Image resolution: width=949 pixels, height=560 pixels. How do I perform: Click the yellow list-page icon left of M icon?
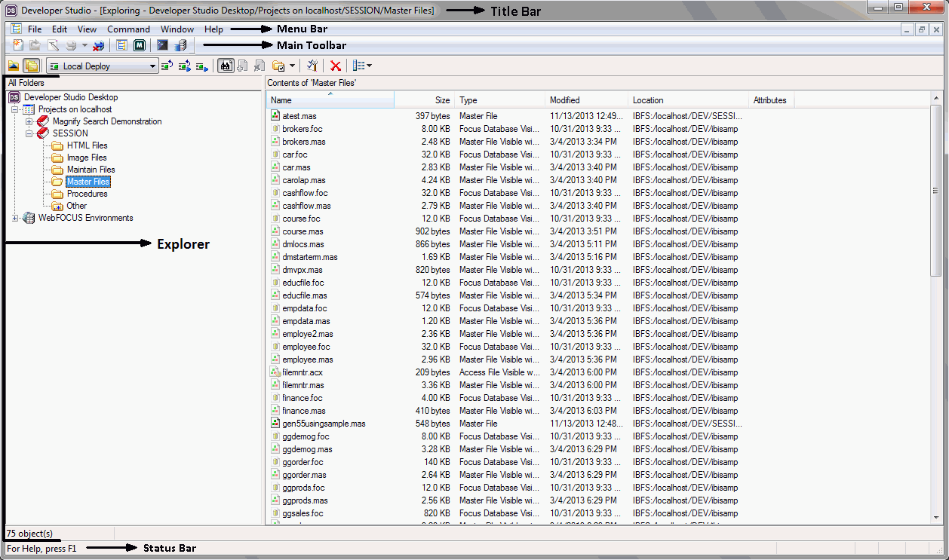(x=121, y=46)
